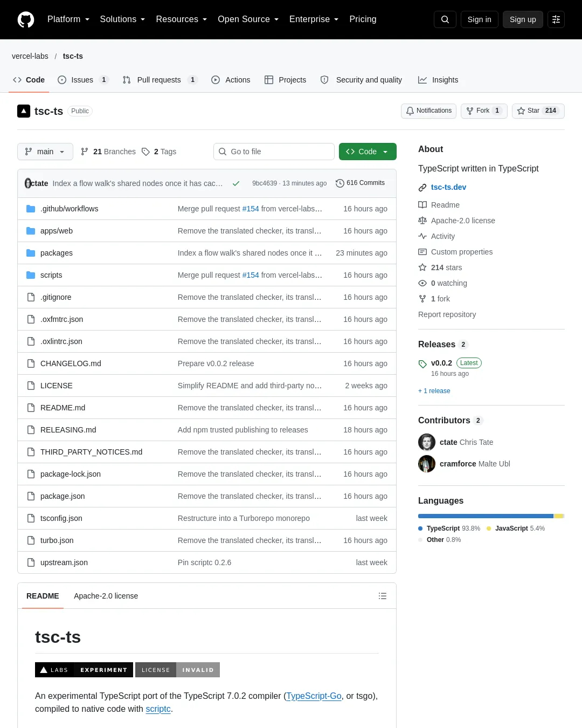The height and width of the screenshot is (728, 582).
Task: Click the cramforce contributor avatar
Action: point(427,464)
